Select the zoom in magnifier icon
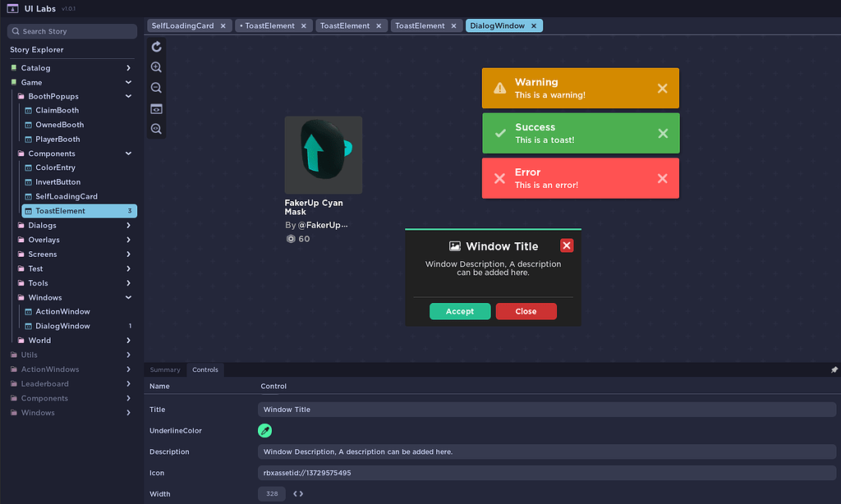This screenshot has height=504, width=841. point(156,67)
